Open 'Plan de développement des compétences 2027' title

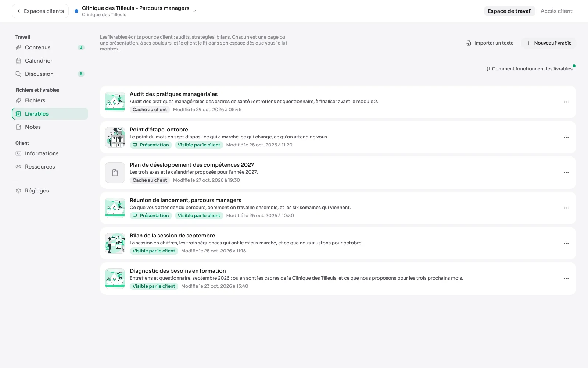click(192, 165)
